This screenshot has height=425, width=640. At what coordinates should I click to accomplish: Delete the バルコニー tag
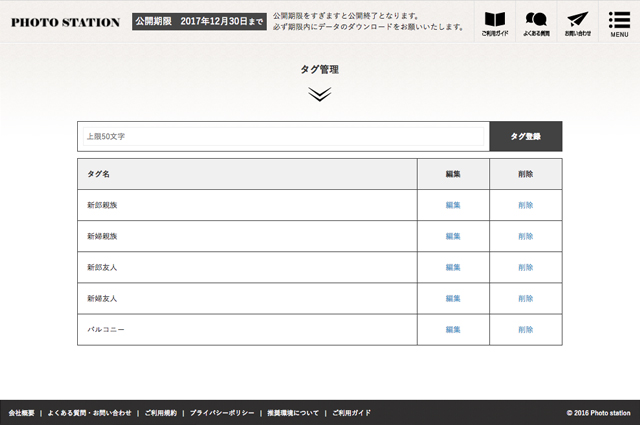pyautogui.click(x=525, y=329)
